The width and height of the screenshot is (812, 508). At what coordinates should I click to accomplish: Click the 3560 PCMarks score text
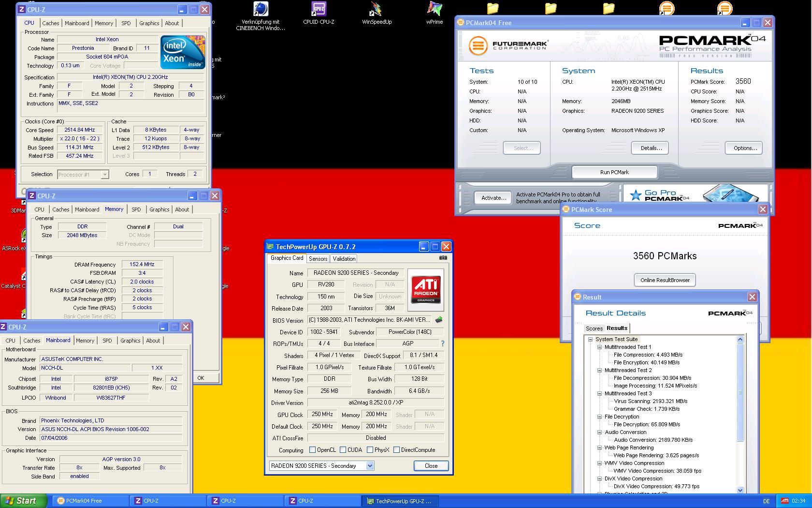coord(665,256)
